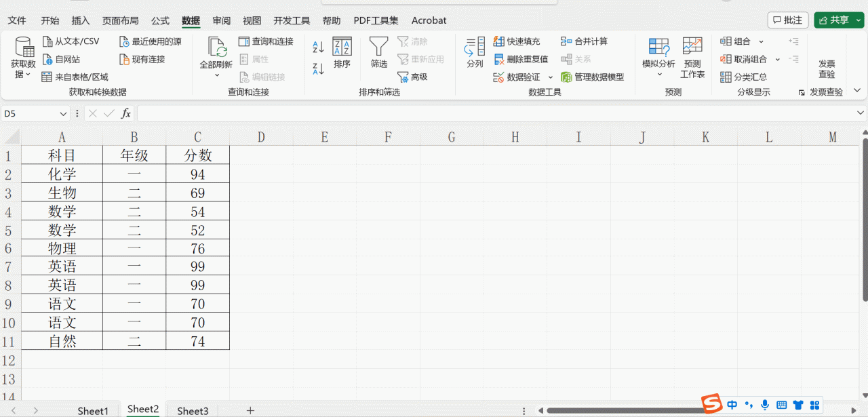Click the fx insert function button
Viewport: 868px width, 417px height.
tap(125, 114)
